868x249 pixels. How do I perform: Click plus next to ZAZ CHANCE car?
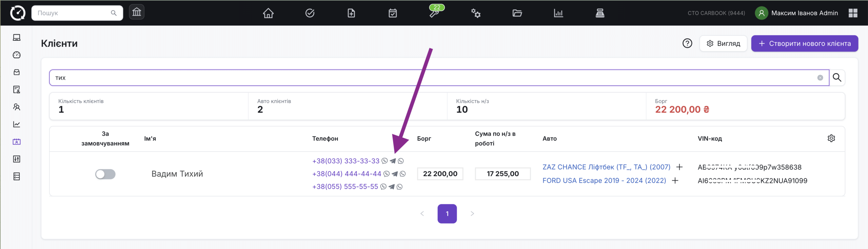pos(679,167)
